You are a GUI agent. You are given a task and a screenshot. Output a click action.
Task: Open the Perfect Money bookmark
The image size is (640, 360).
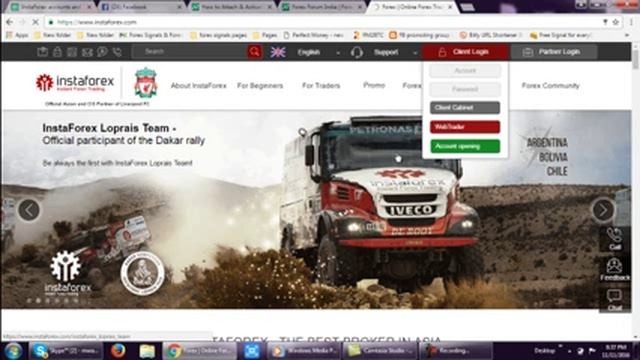coord(313,36)
